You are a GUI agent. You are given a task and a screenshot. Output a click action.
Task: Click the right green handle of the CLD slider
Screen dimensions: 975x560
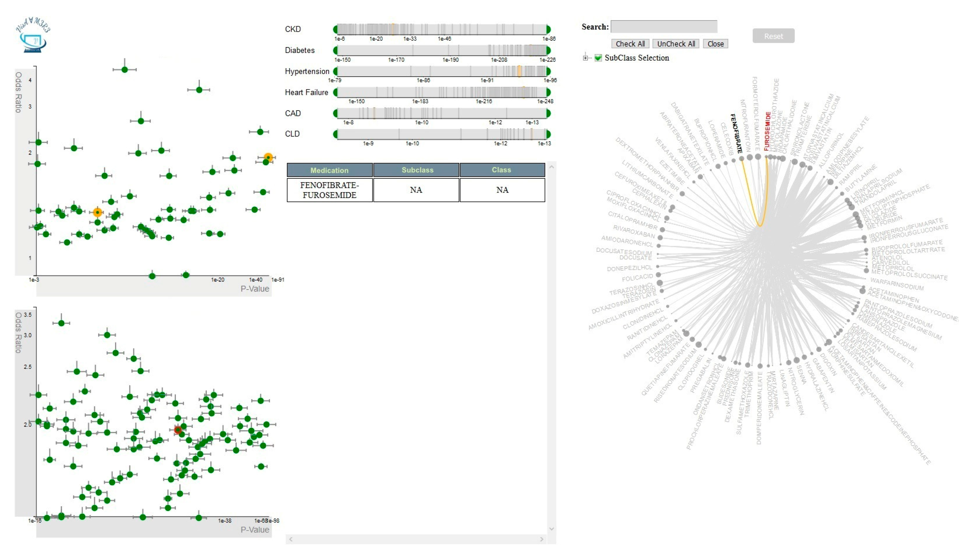pos(548,134)
